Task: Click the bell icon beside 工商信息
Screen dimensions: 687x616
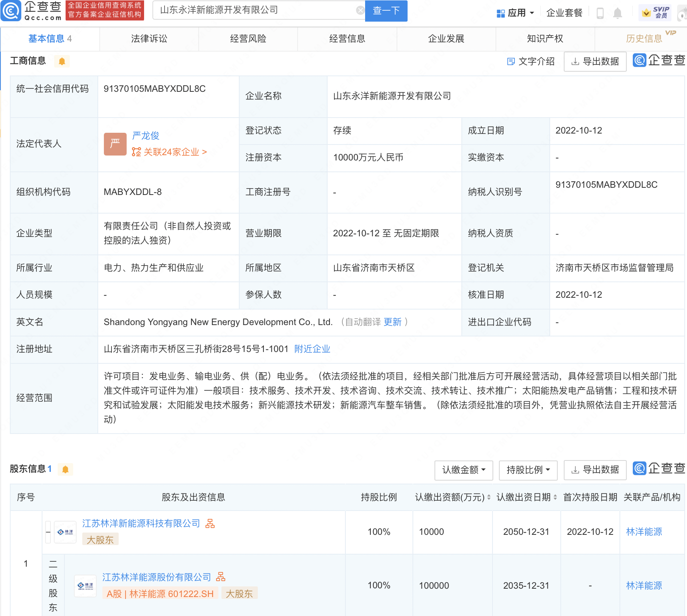Action: pos(62,61)
